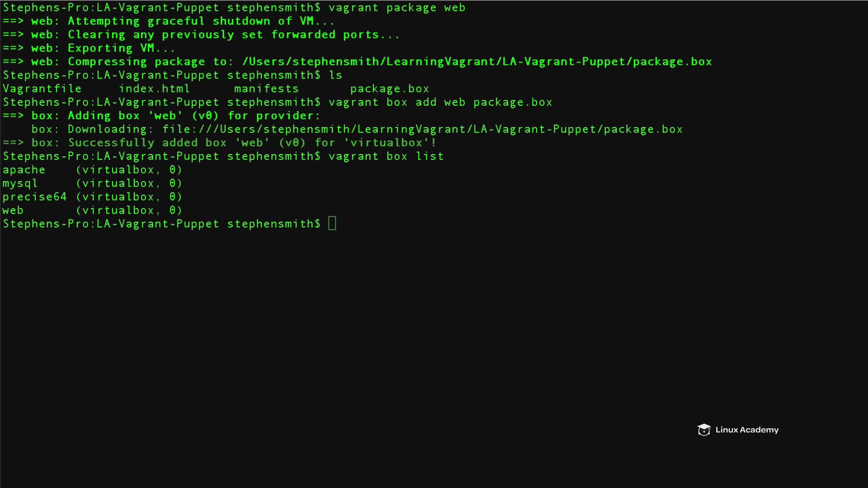Image resolution: width=868 pixels, height=488 pixels.
Task: Click the web entry in box list output
Action: 13,211
